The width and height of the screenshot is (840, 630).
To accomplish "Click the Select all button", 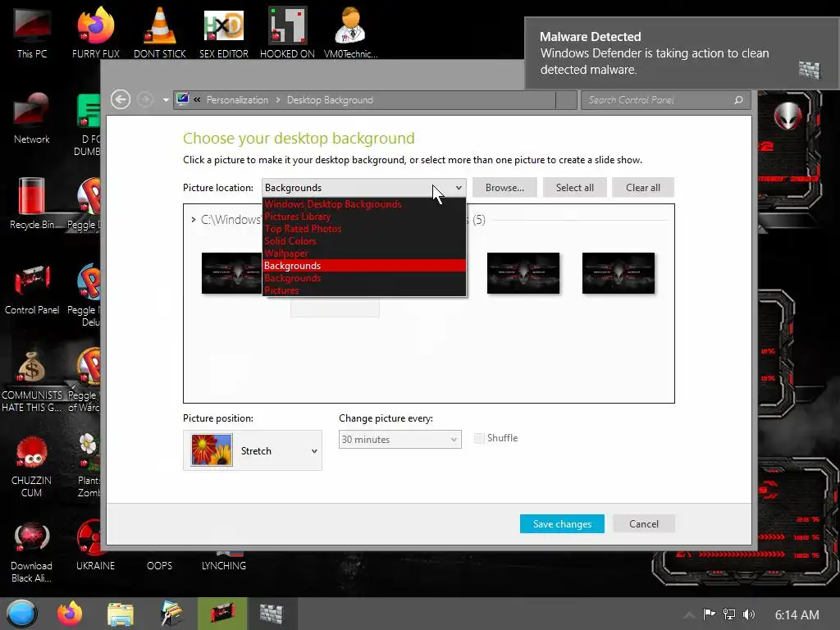I will tap(575, 188).
